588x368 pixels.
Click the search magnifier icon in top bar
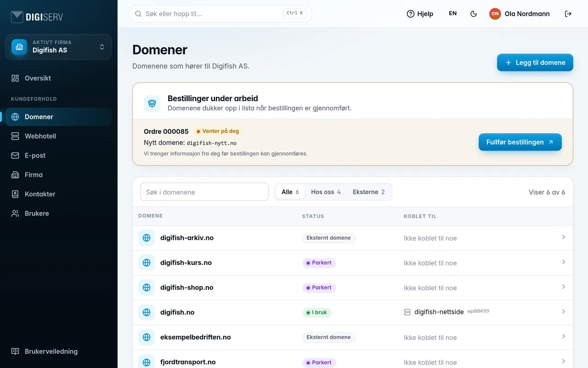pyautogui.click(x=138, y=14)
